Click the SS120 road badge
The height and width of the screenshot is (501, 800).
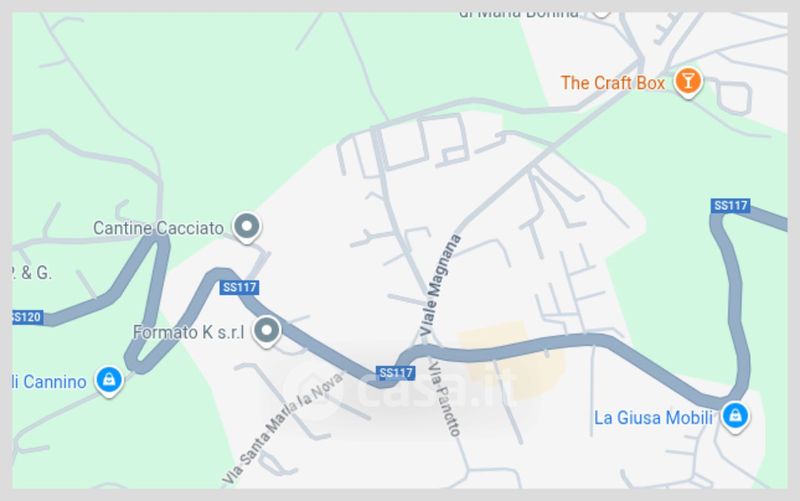tap(28, 317)
